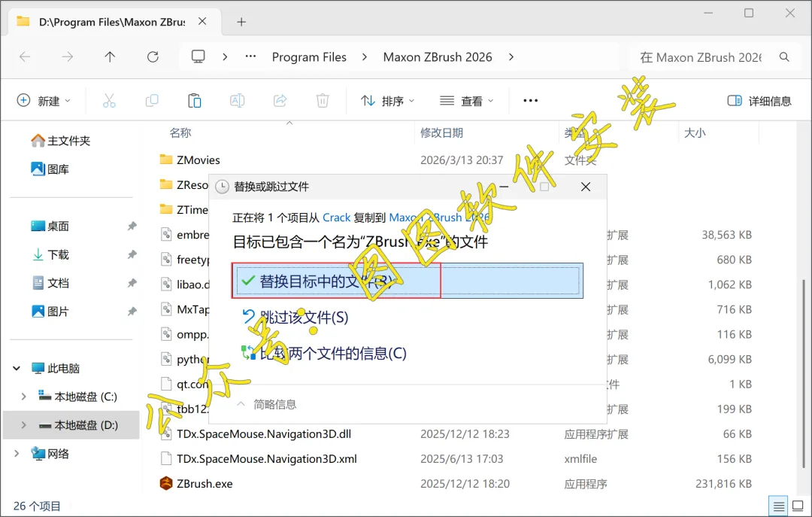Open Gallery (图库) in sidebar
The image size is (812, 517).
tap(50, 169)
